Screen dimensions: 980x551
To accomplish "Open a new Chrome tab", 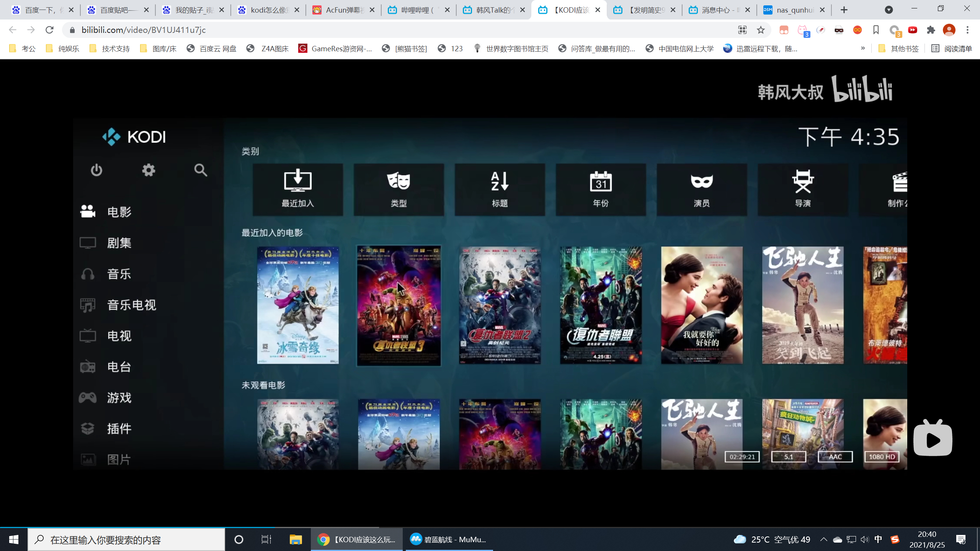I will pyautogui.click(x=844, y=10).
